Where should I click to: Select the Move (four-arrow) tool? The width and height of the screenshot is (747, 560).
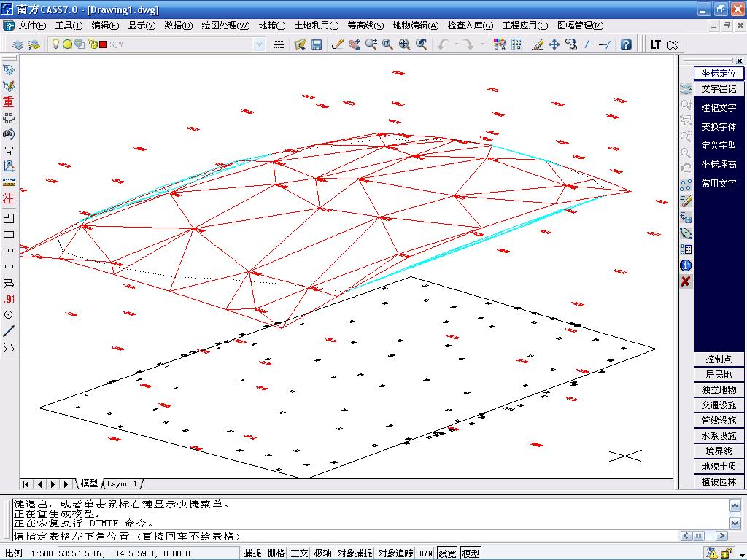point(554,44)
